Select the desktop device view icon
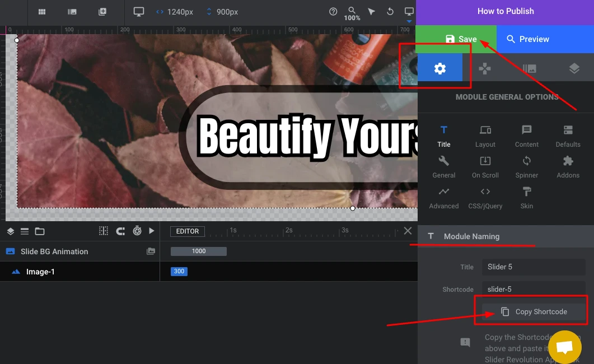 pos(139,12)
